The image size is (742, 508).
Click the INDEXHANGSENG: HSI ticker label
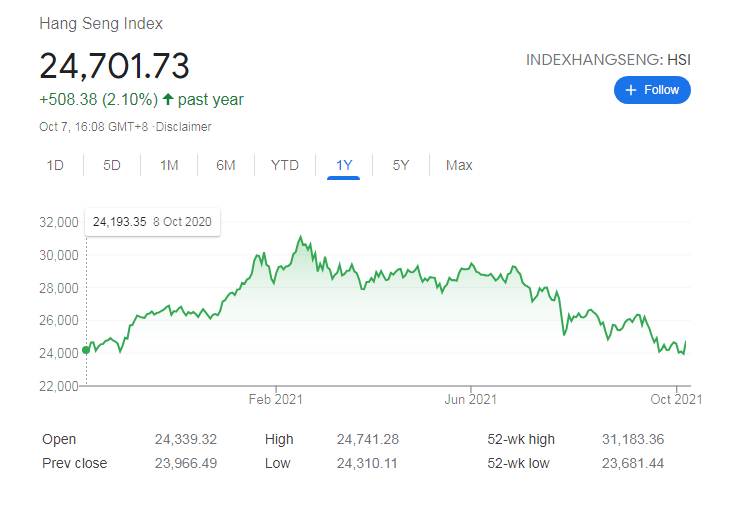[608, 60]
